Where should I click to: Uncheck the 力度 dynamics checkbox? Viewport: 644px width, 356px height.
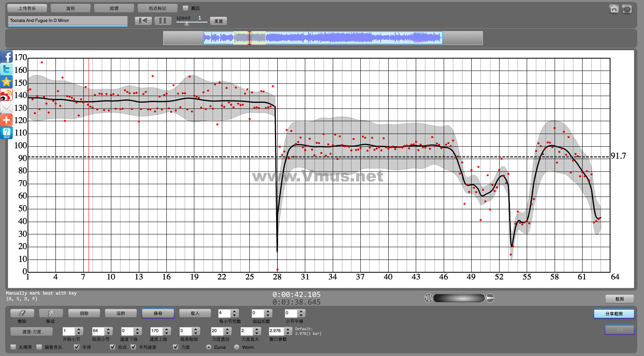(176, 347)
